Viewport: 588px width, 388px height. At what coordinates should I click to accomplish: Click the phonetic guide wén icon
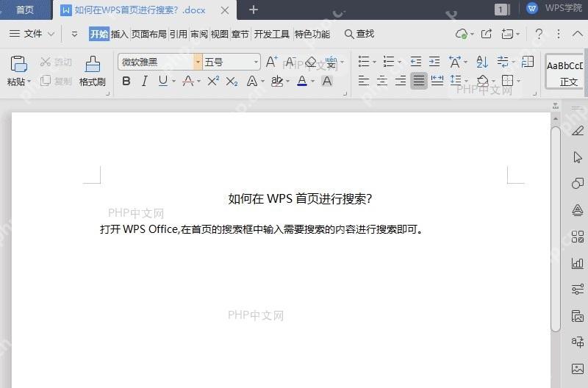coord(330,62)
